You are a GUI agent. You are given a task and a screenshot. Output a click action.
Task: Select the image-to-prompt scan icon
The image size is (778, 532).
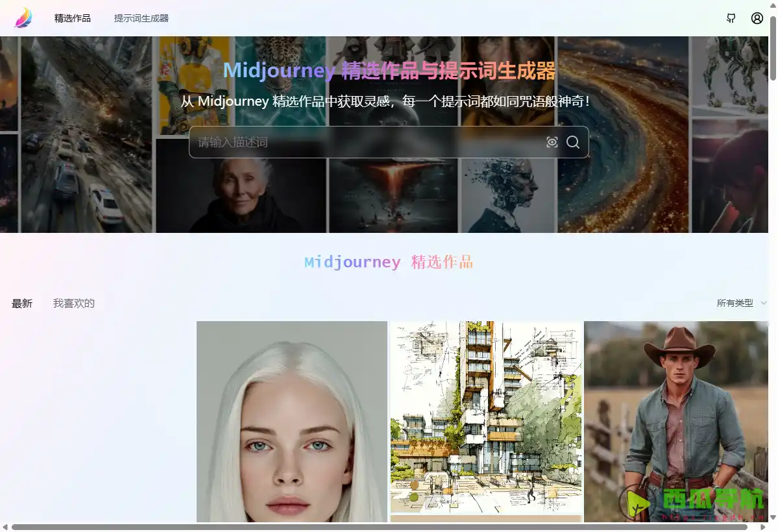pyautogui.click(x=552, y=142)
